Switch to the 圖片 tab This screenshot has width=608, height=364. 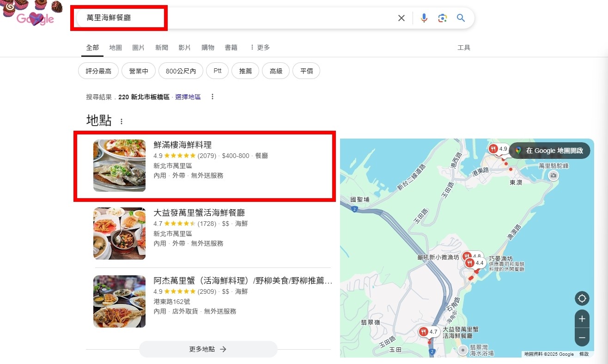(139, 48)
